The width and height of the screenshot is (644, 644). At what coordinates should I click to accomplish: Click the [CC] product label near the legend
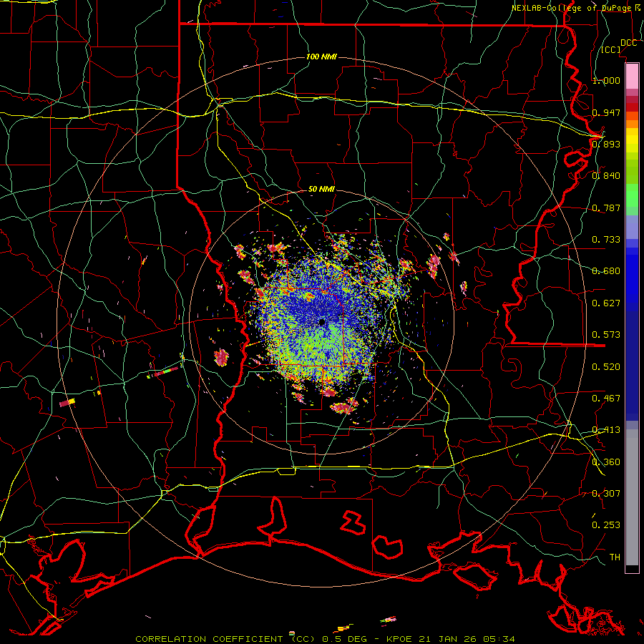coord(611,49)
